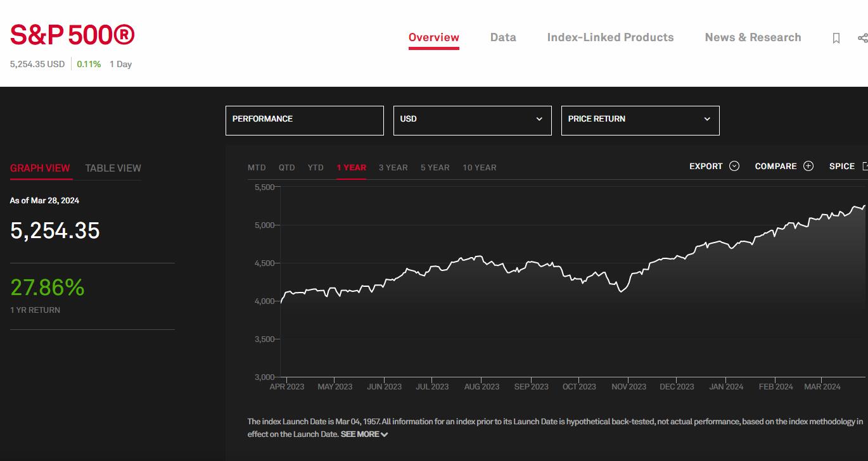
Task: Click the bookmark icon in header
Action: click(x=836, y=39)
